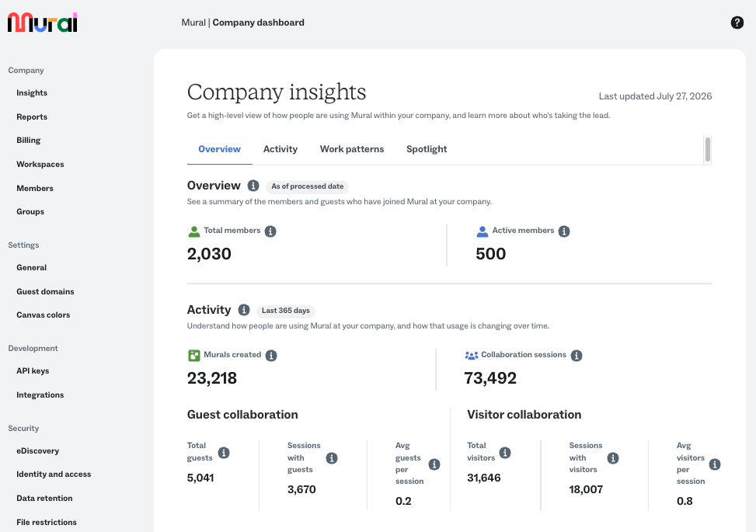Click the help question mark icon
This screenshot has width=756, height=532.
pyautogui.click(x=737, y=23)
